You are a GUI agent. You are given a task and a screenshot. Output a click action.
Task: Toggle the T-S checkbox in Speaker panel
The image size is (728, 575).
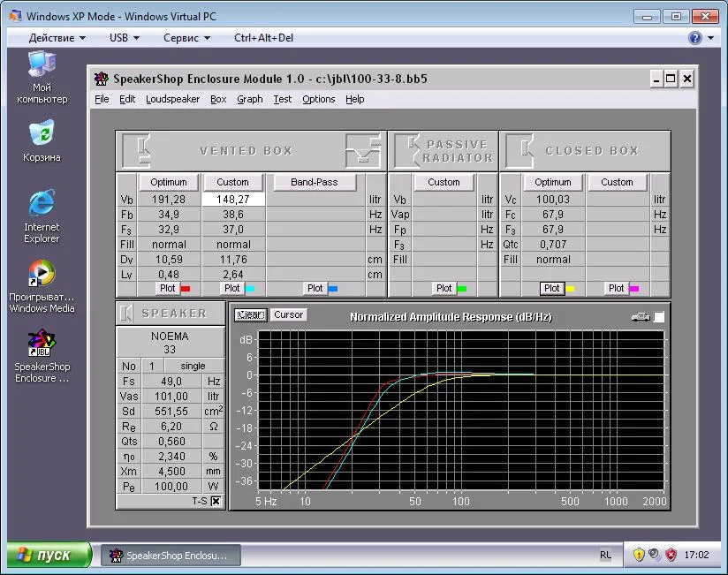216,501
